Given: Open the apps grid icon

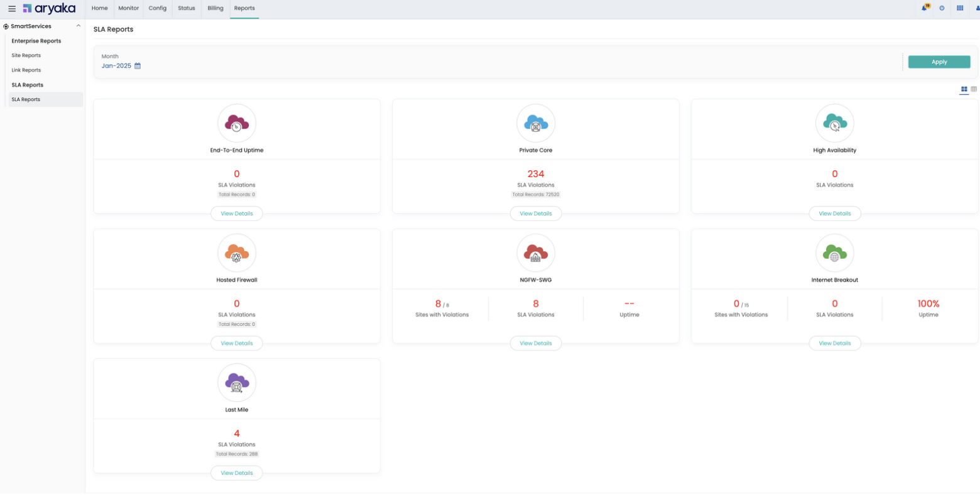Looking at the screenshot, I should pyautogui.click(x=960, y=8).
